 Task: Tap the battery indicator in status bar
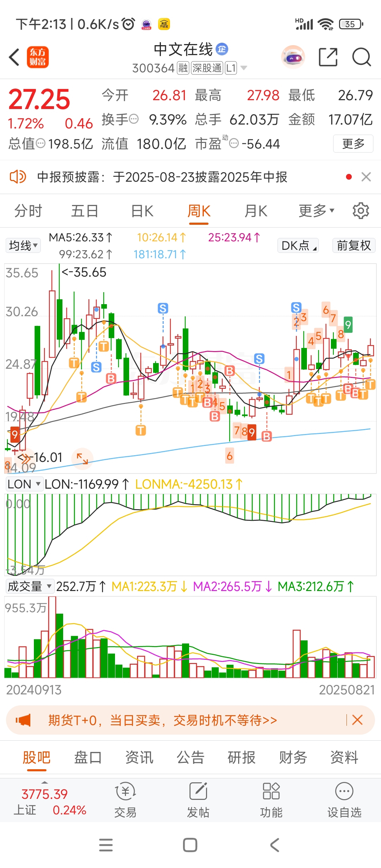tap(351, 24)
